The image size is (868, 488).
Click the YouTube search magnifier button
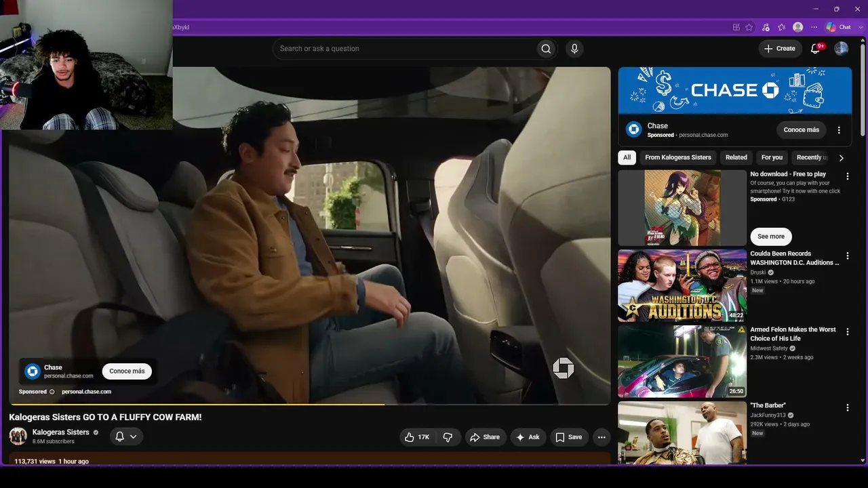tap(546, 49)
